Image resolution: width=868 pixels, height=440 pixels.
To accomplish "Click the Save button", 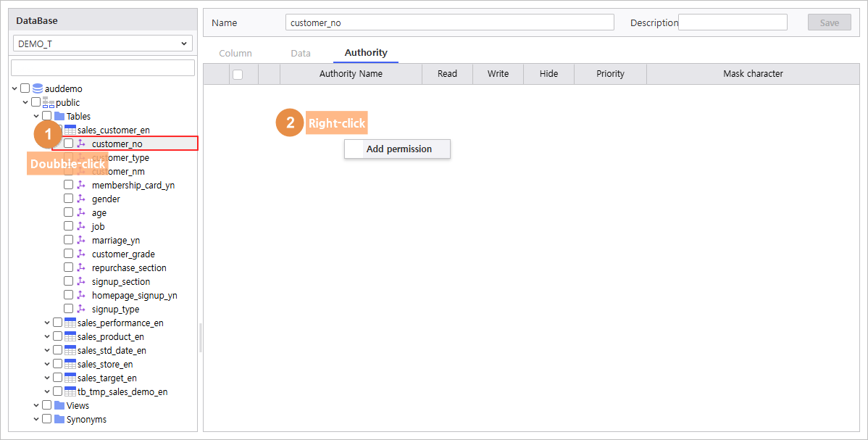I will (830, 22).
